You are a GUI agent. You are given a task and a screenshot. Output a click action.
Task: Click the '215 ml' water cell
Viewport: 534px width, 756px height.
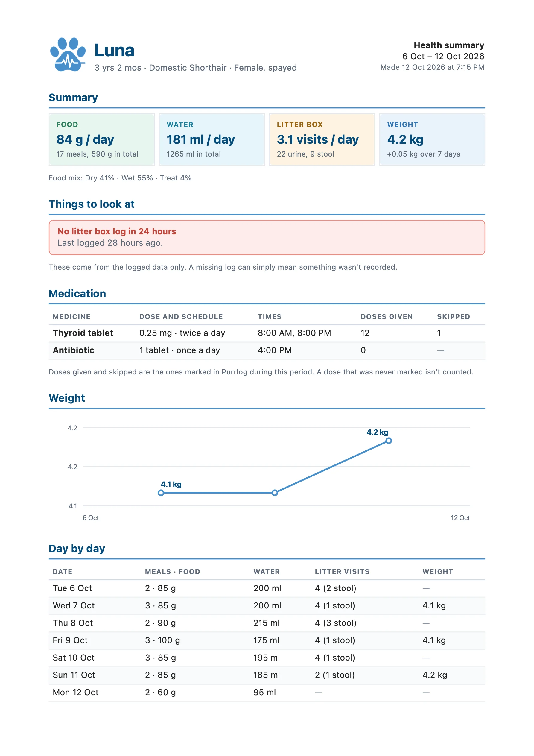coord(266,623)
